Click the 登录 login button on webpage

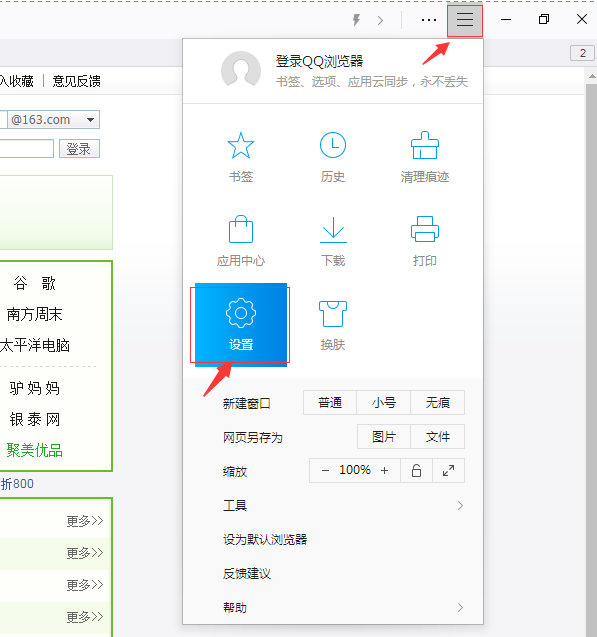79,149
